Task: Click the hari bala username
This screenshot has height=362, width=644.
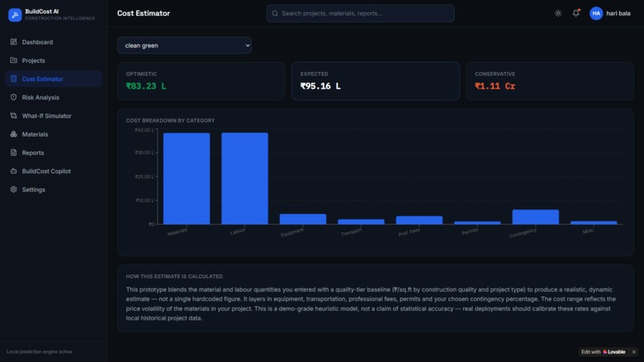Action: tap(618, 13)
